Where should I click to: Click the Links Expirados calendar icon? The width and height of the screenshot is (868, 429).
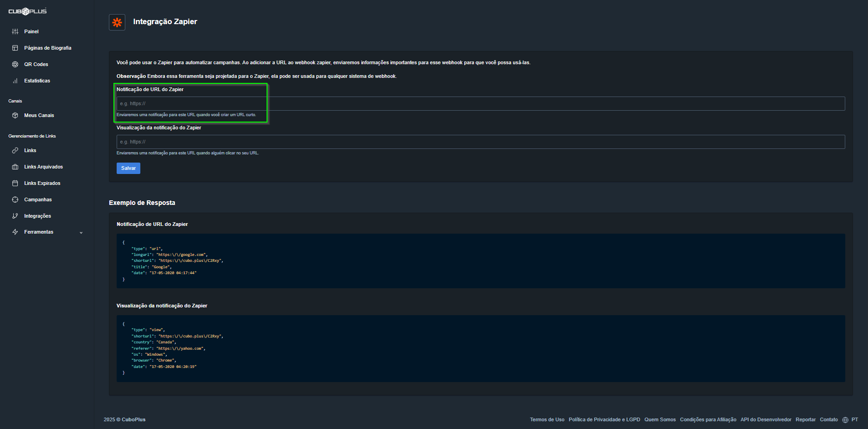coord(15,183)
